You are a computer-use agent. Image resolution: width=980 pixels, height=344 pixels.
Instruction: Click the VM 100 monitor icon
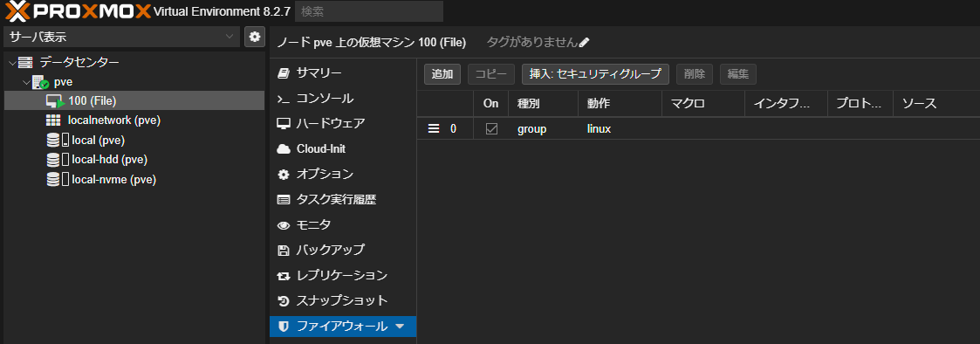pos(55,101)
